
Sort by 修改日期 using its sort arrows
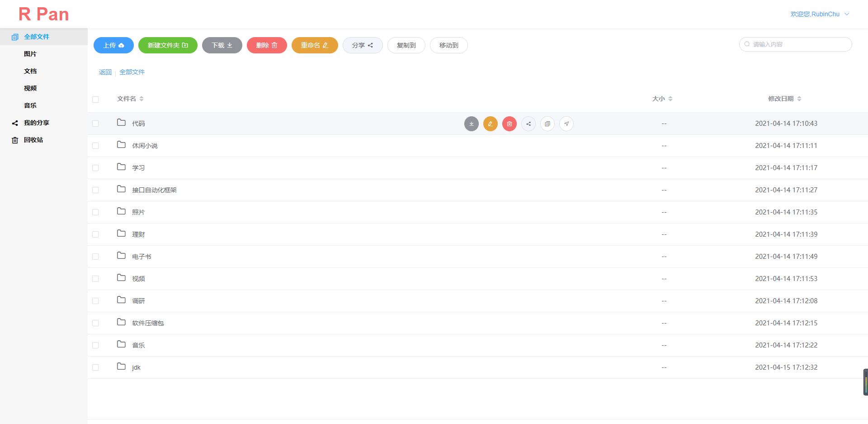point(799,98)
